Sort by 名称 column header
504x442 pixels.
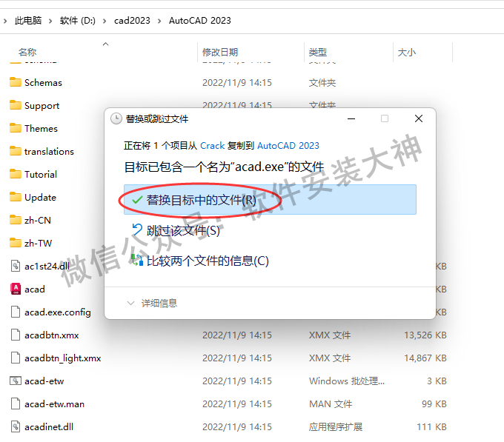click(27, 52)
